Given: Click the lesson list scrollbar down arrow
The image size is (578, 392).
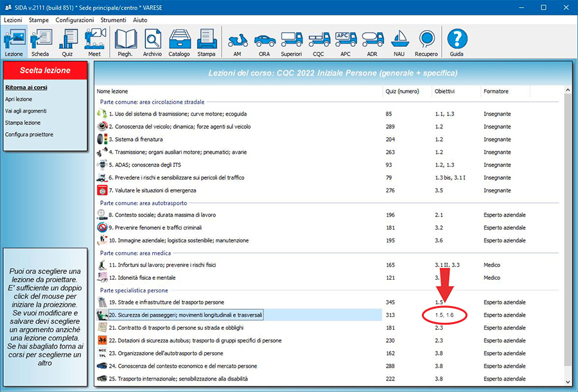Looking at the screenshot, I should pos(566,380).
